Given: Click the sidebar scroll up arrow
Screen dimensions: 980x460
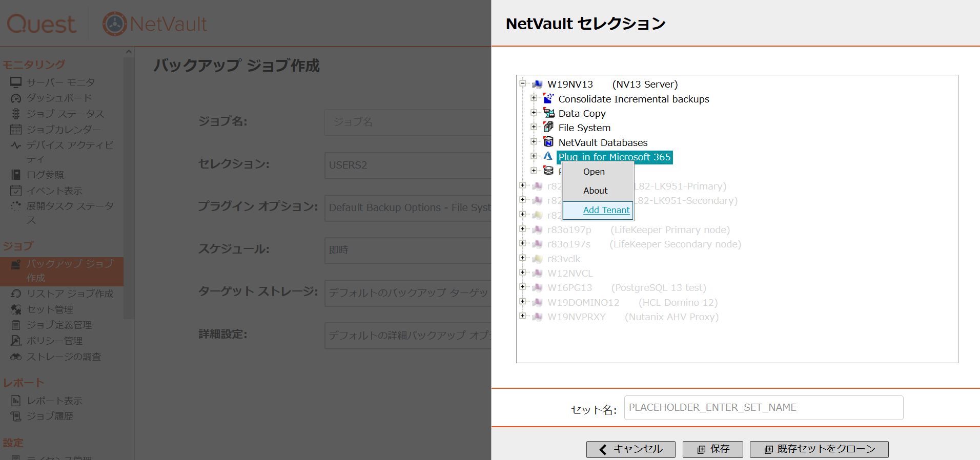Looking at the screenshot, I should click(x=129, y=52).
